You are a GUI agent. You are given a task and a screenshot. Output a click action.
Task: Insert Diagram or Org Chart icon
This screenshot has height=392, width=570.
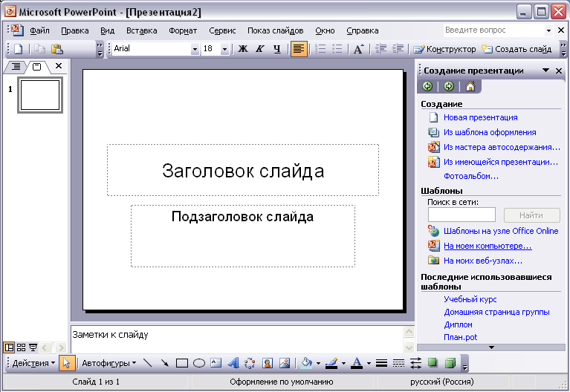pos(250,363)
